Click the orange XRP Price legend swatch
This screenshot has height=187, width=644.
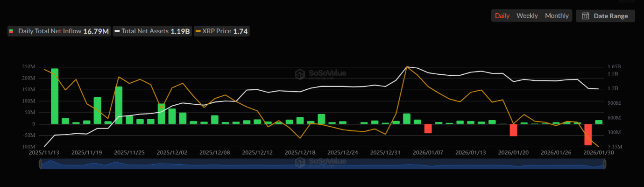(x=198, y=31)
